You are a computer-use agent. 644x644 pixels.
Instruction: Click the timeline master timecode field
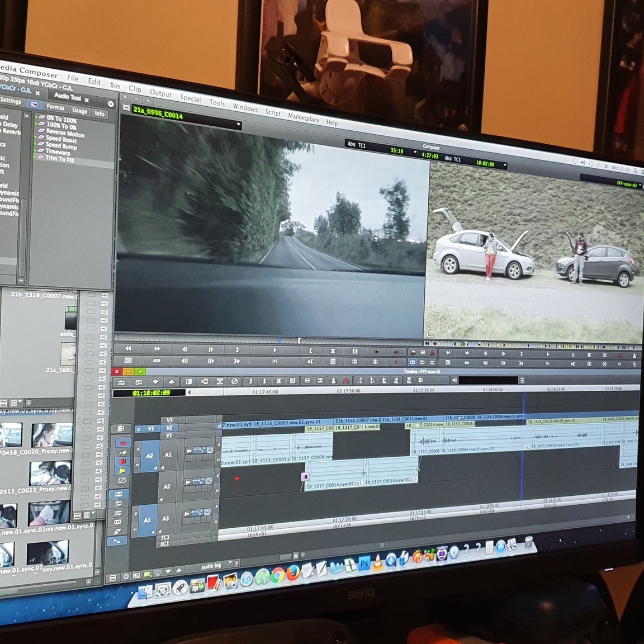tap(149, 393)
